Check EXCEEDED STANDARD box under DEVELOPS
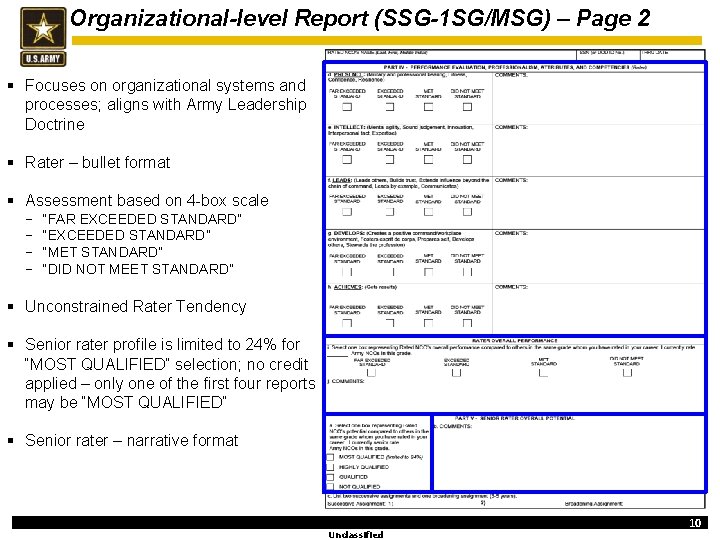Viewport: 720px width, 540px height. click(390, 272)
